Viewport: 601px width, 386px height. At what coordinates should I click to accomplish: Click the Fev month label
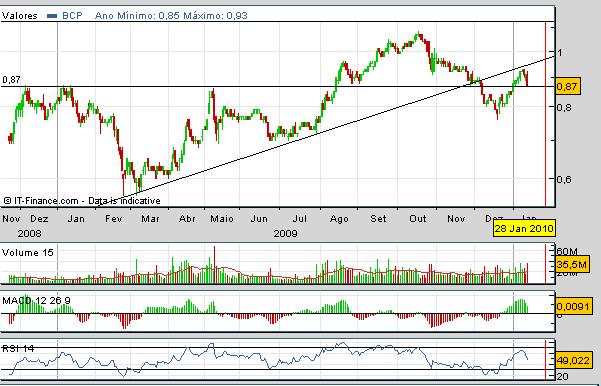click(x=113, y=218)
